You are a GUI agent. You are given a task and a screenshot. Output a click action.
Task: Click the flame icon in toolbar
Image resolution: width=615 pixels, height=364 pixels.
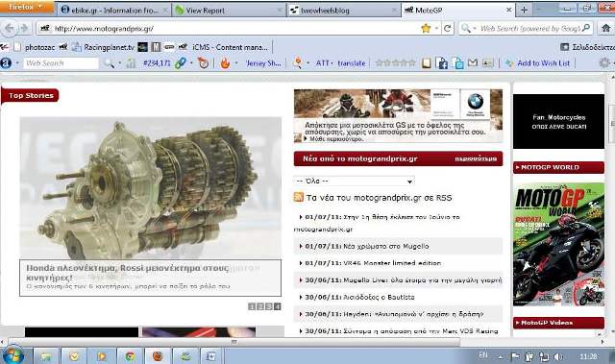(225, 63)
